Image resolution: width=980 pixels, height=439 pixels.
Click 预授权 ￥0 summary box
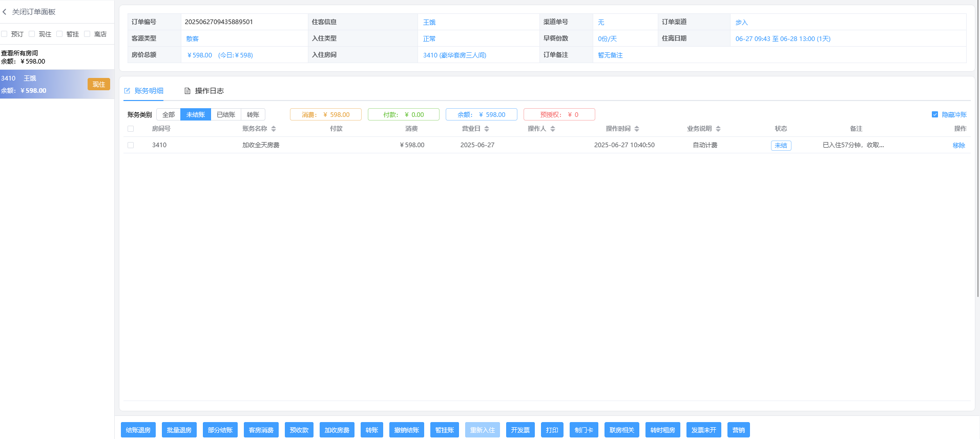(x=559, y=114)
